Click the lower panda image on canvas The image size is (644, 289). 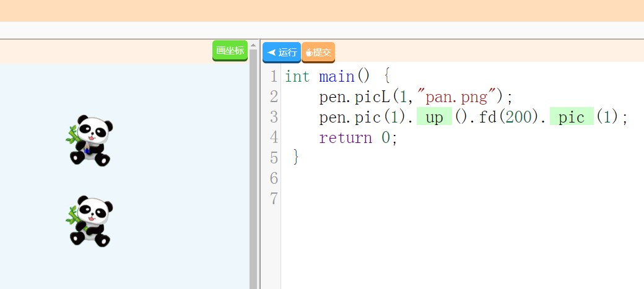(90, 221)
